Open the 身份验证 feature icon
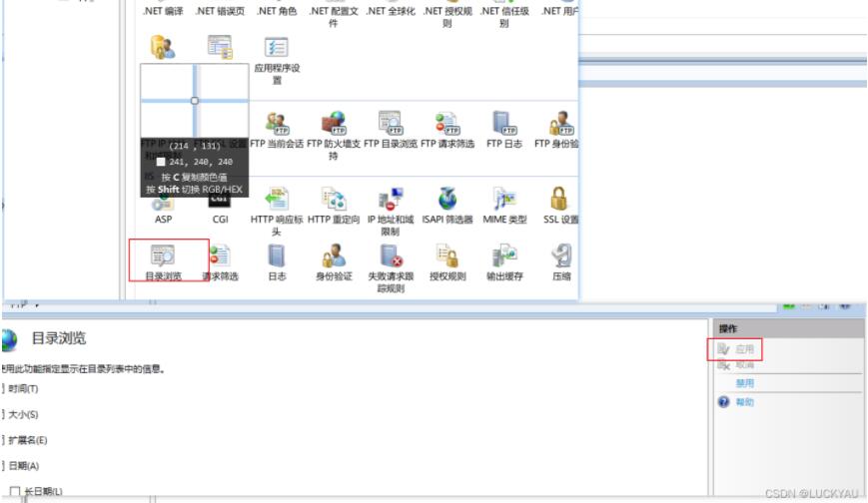 pos(334,255)
